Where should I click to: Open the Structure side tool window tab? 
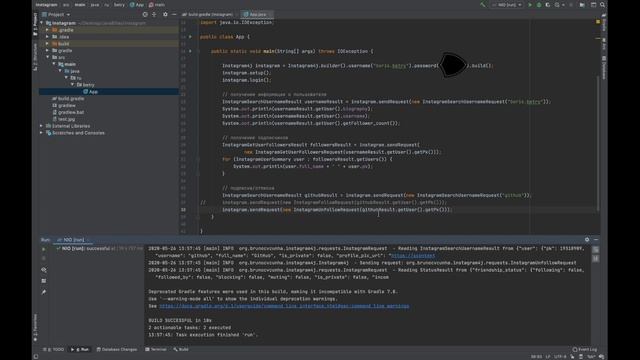tap(35, 57)
